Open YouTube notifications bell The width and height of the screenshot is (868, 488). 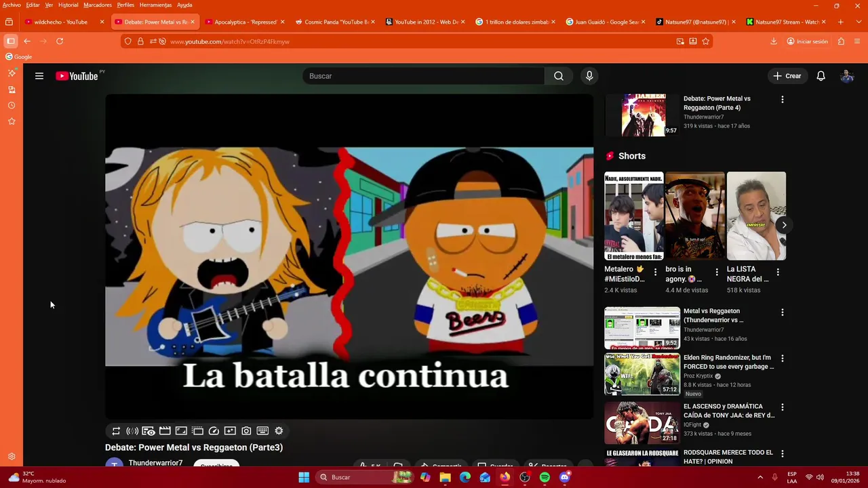[821, 76]
